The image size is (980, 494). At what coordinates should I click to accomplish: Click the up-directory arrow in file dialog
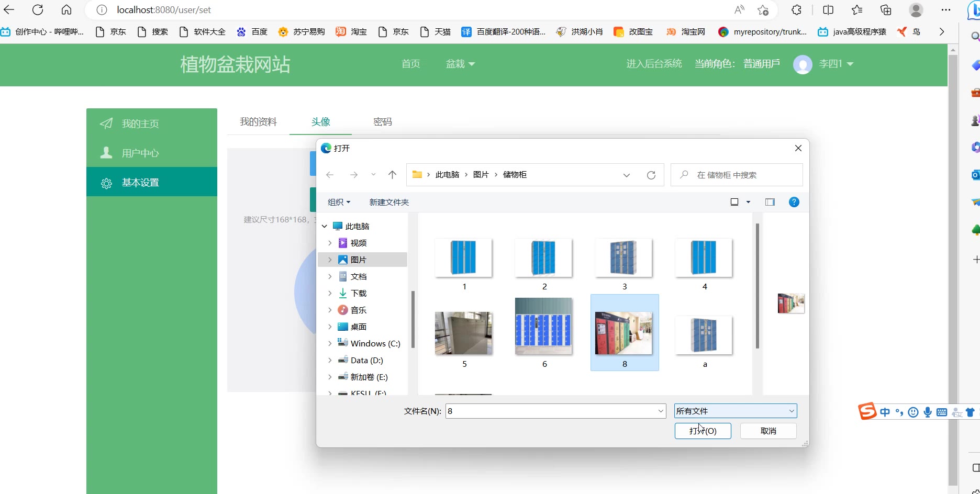[x=392, y=175]
